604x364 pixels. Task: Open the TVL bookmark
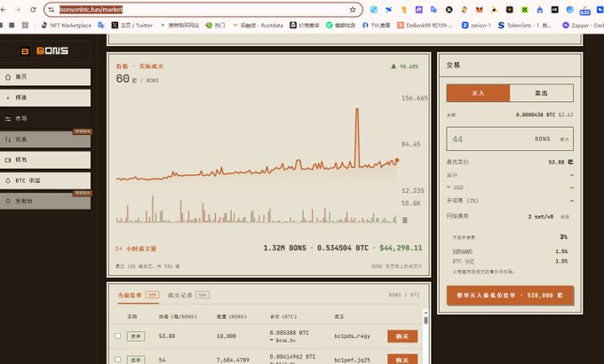click(377, 25)
